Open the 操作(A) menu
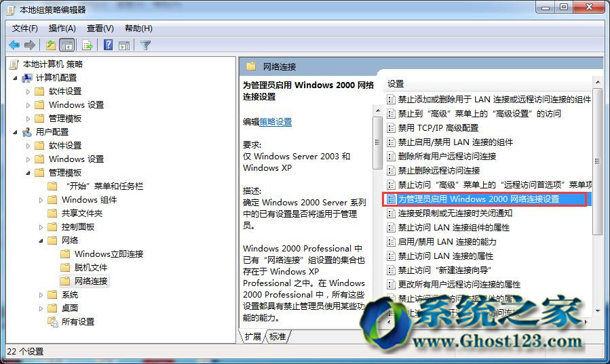The height and width of the screenshot is (364, 610). (x=62, y=28)
